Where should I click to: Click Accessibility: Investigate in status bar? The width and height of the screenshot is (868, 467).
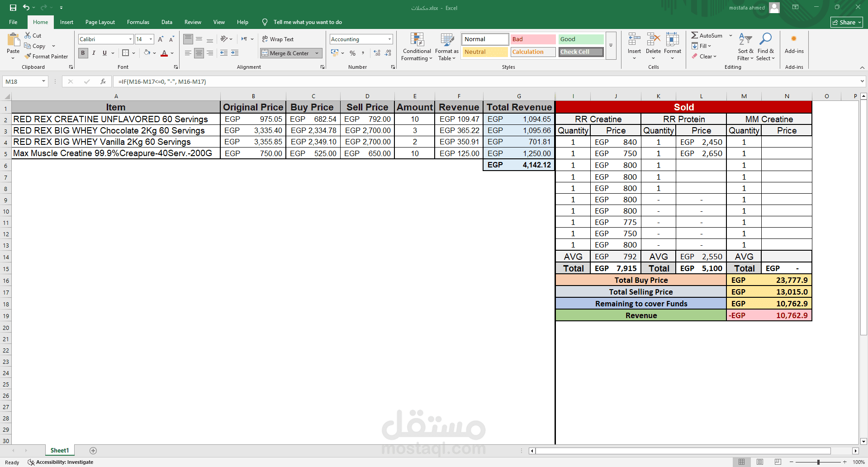(x=61, y=462)
